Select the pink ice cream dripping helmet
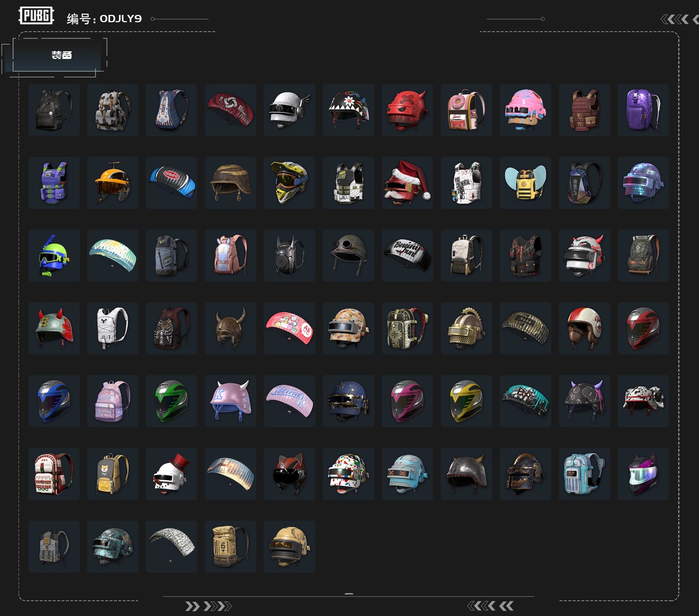699x616 pixels. (x=525, y=110)
